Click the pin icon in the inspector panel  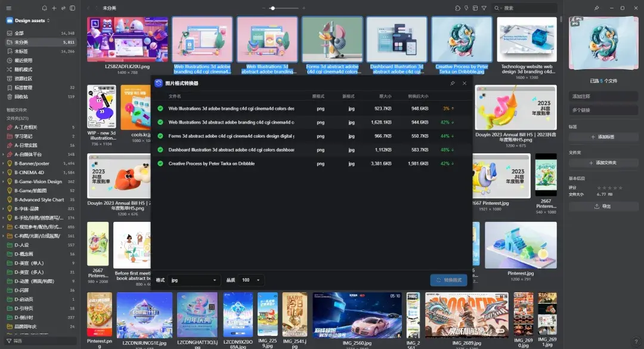click(x=596, y=8)
